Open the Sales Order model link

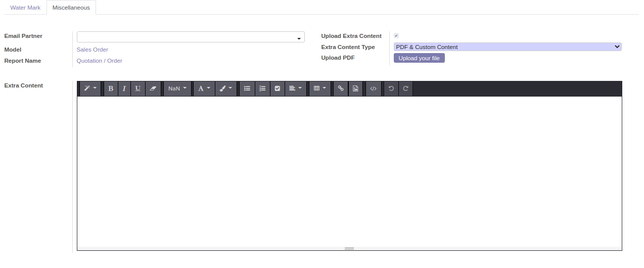[93, 50]
